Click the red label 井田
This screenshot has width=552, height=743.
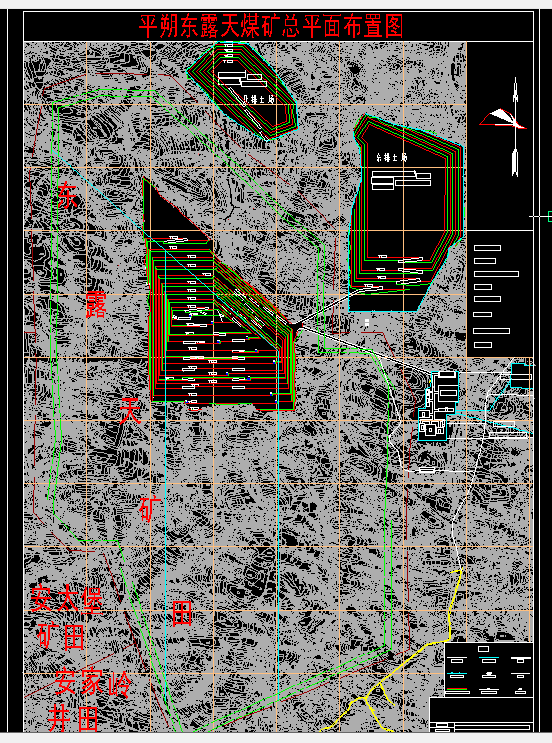point(73,718)
